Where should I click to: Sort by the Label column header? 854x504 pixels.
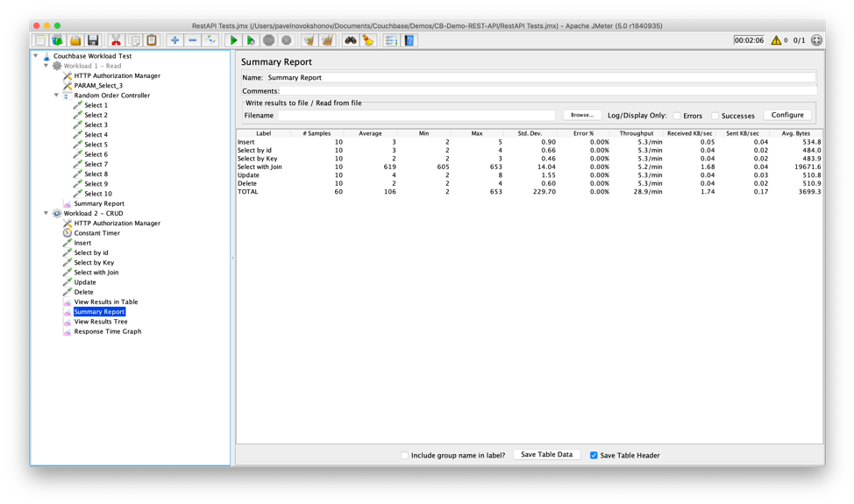pos(264,133)
